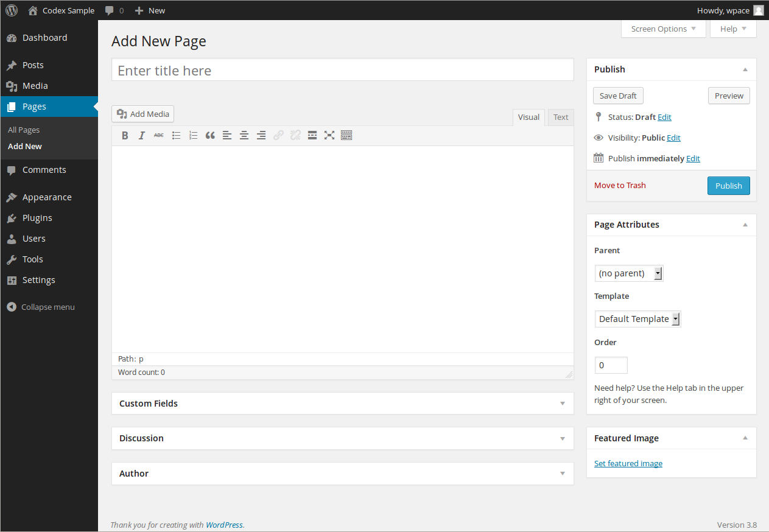The height and width of the screenshot is (532, 769).
Task: Open the Parent page dropdown
Action: click(x=628, y=273)
